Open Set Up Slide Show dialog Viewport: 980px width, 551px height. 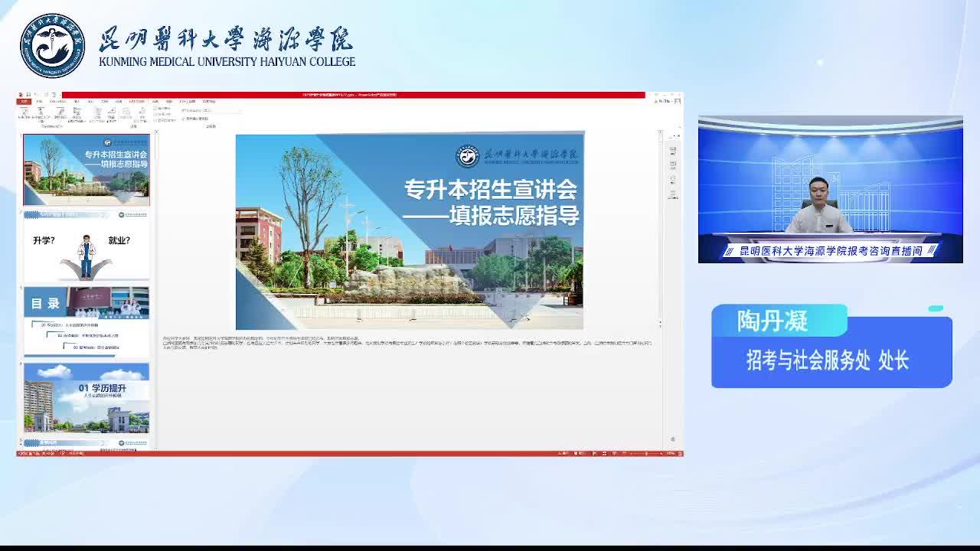pos(97,113)
